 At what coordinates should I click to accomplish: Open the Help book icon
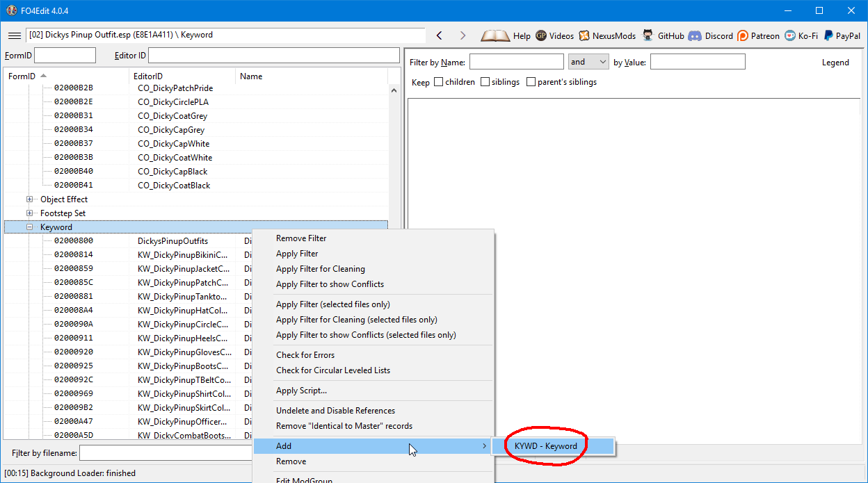coord(495,35)
